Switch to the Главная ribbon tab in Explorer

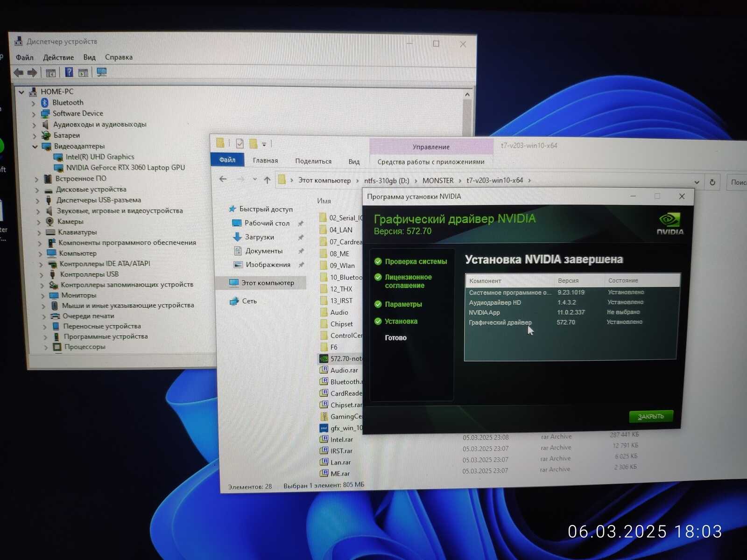point(265,161)
